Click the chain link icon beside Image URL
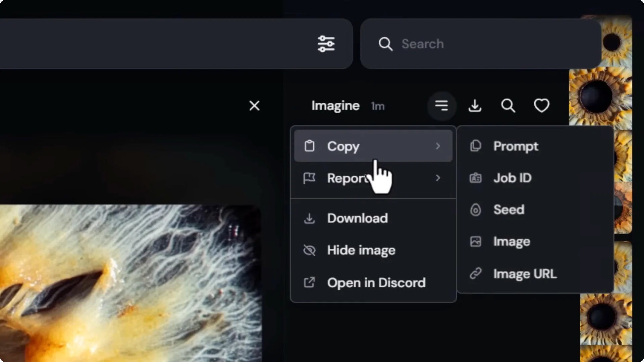Screen dimensions: 644x362 tap(475, 274)
